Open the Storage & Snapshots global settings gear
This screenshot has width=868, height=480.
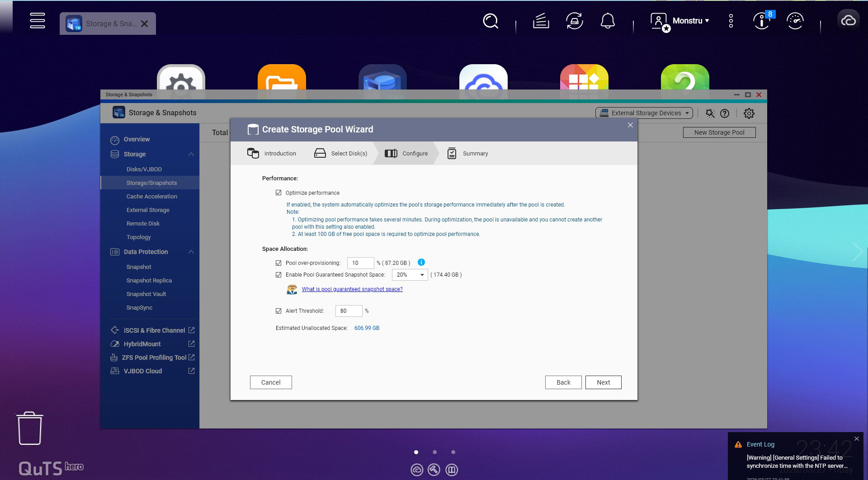pyautogui.click(x=749, y=113)
